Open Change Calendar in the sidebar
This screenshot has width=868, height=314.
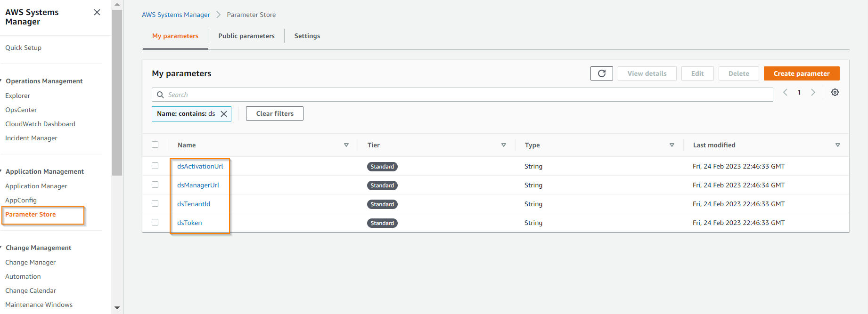click(x=31, y=290)
